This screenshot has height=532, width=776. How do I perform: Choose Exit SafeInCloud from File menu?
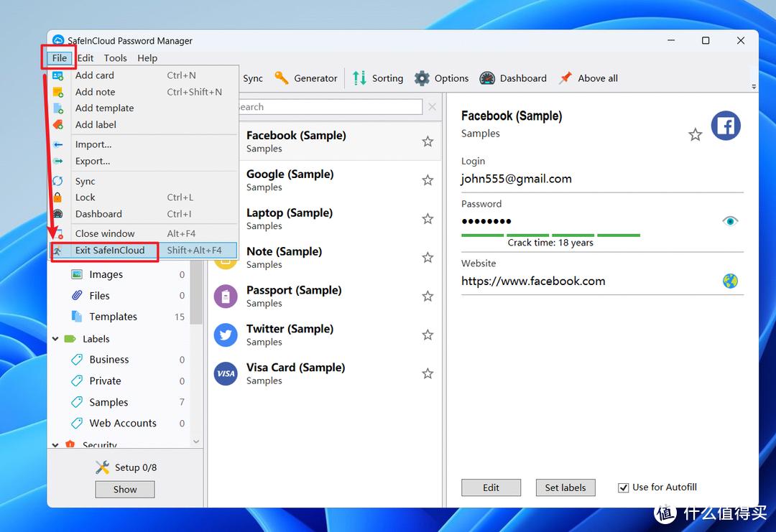110,251
